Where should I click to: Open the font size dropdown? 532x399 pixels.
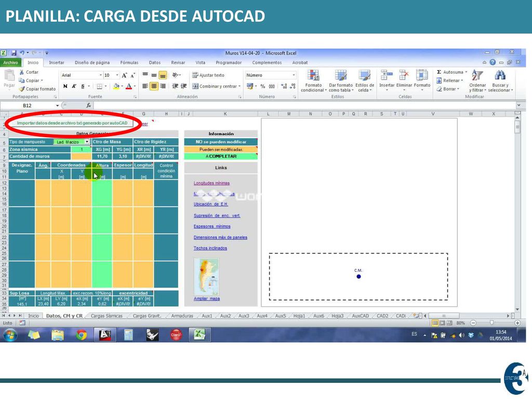117,75
